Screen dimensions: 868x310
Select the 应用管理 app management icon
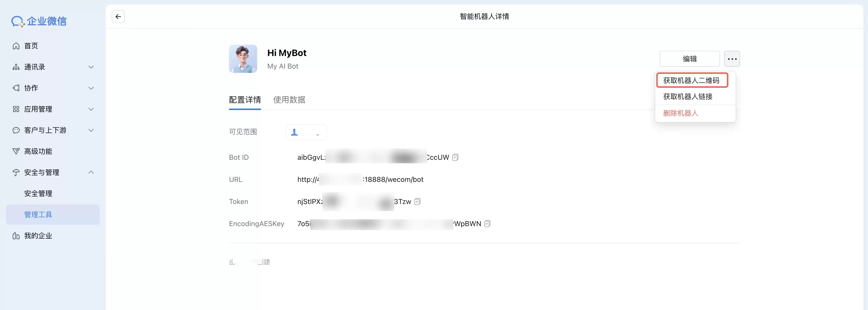(x=16, y=109)
